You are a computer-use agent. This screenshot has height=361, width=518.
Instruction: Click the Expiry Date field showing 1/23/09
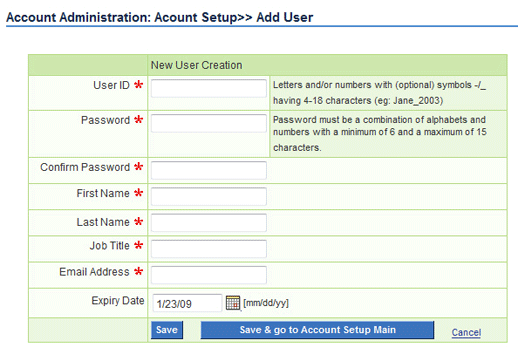[187, 303]
